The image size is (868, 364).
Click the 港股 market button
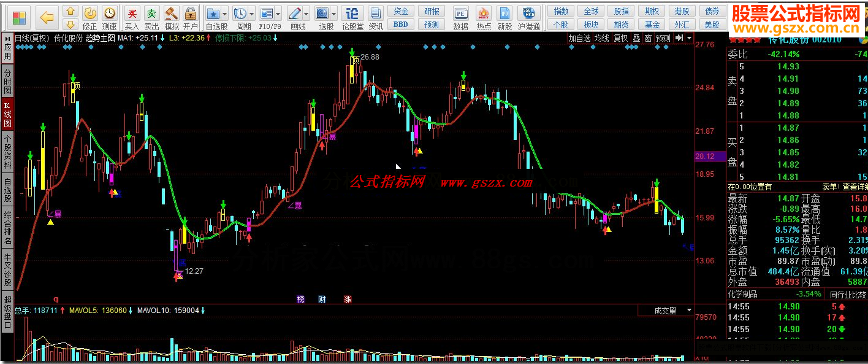coord(682,11)
